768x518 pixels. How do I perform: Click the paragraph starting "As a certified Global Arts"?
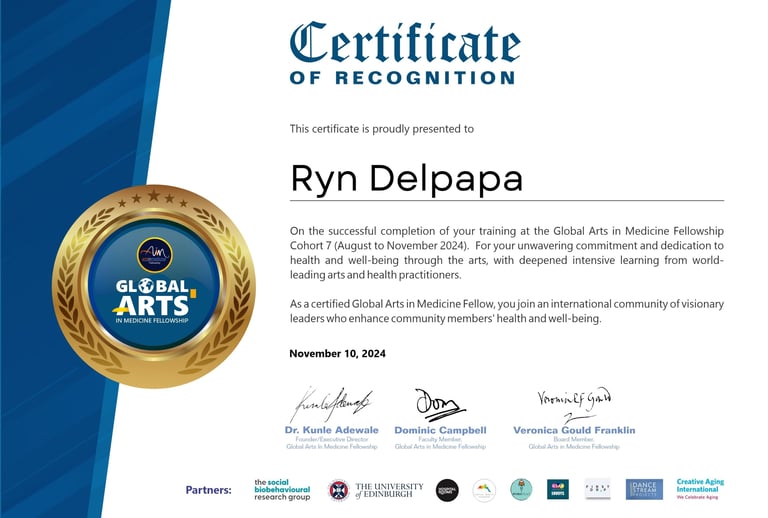(506, 311)
